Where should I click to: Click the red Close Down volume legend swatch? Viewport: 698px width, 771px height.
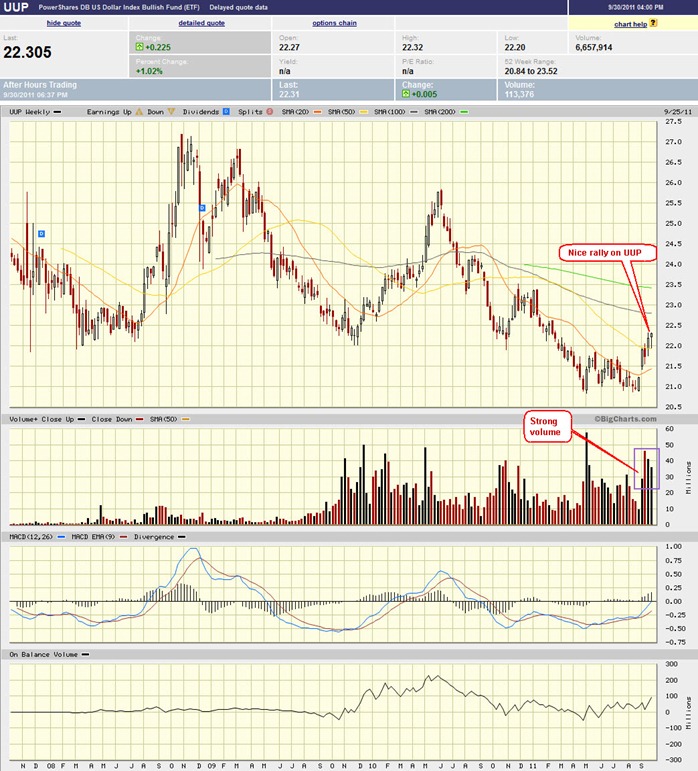click(x=140, y=419)
